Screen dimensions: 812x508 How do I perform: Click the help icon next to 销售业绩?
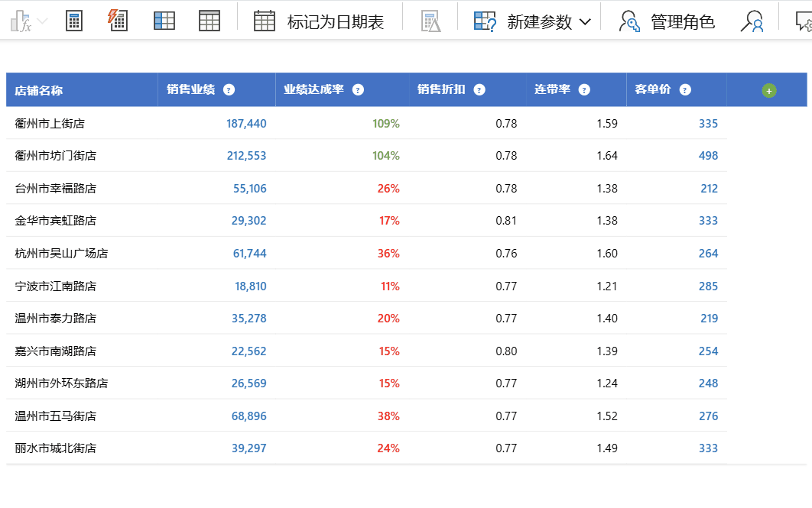point(229,89)
